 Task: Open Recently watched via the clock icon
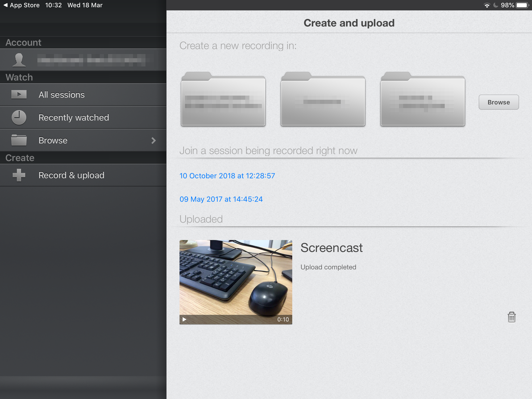[18, 117]
